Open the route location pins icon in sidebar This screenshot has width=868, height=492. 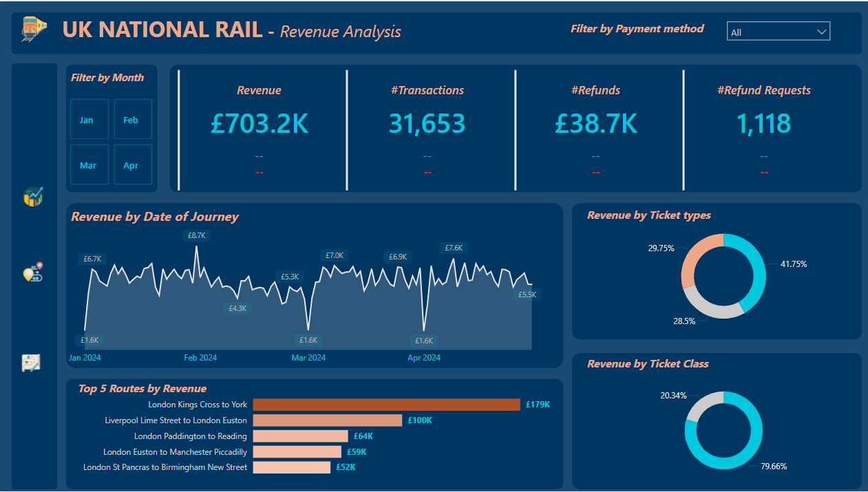[x=33, y=272]
